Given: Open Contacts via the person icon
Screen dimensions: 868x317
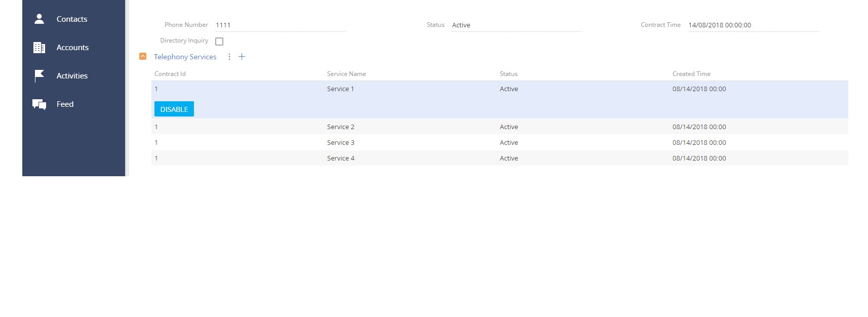Looking at the screenshot, I should (x=39, y=19).
